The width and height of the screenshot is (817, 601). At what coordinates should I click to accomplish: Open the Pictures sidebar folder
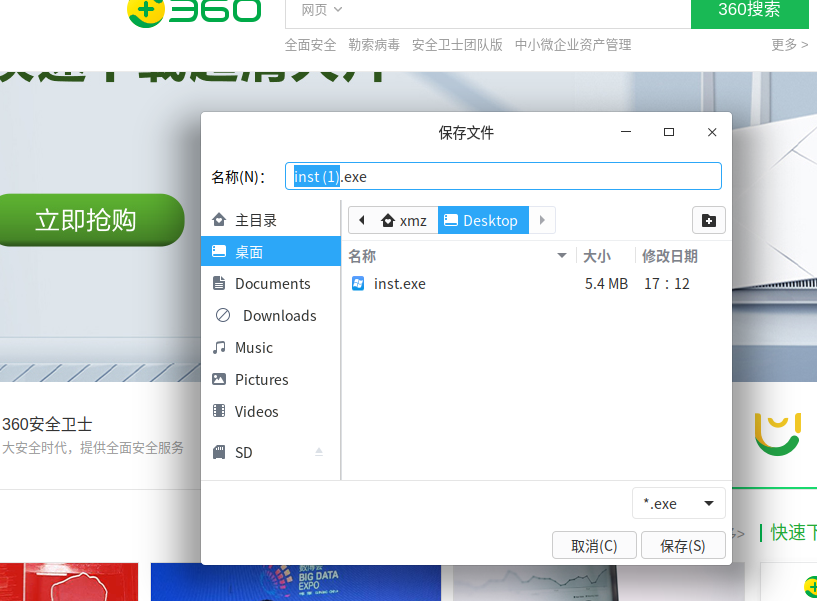point(271,379)
